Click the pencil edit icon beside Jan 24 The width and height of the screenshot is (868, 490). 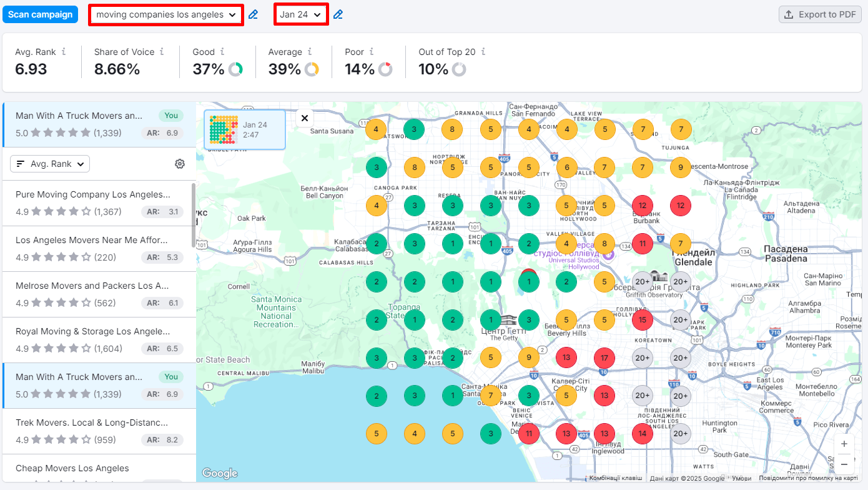tap(338, 14)
